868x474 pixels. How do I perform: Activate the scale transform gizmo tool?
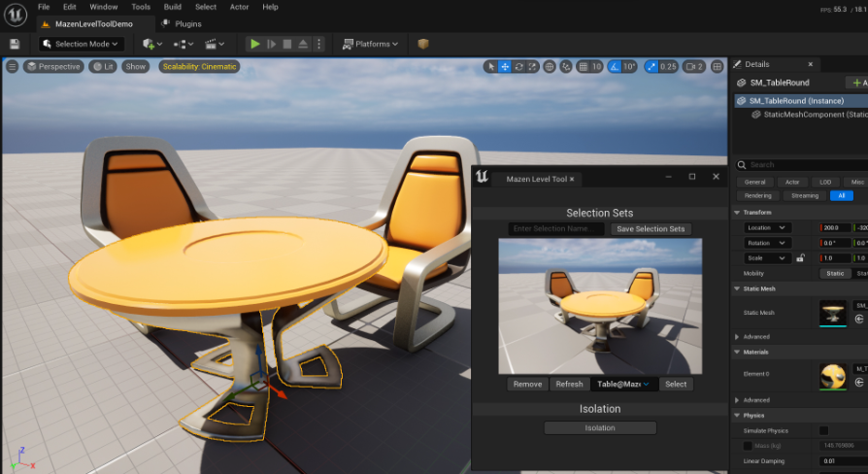point(533,67)
